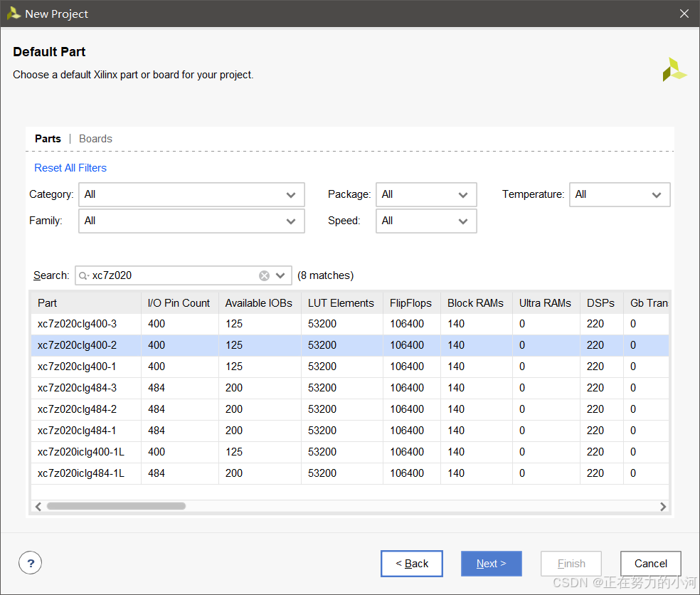Open the Temperature dropdown
700x595 pixels.
click(x=620, y=195)
